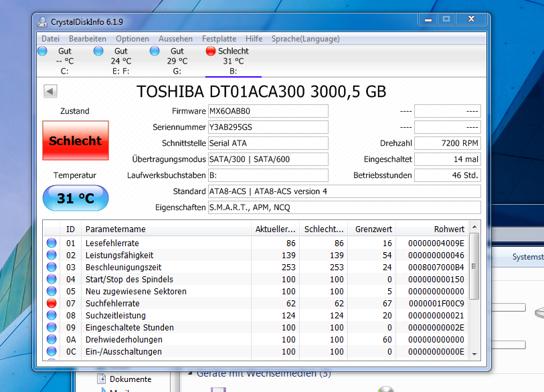Click Systemst… toolbar item in background window
544x392 pixels.
click(528, 257)
